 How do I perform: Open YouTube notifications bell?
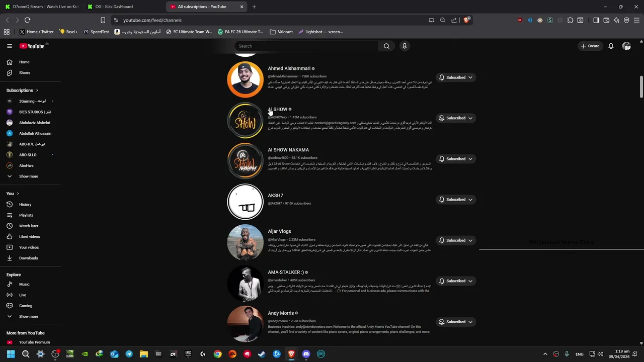click(x=611, y=46)
